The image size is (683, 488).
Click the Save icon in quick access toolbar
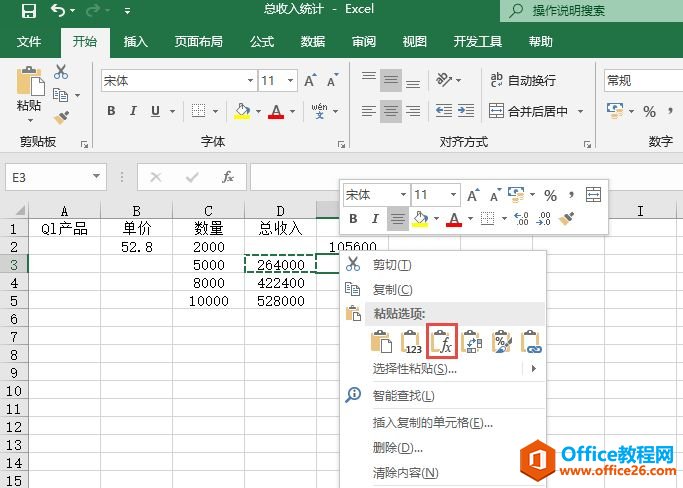[x=29, y=10]
